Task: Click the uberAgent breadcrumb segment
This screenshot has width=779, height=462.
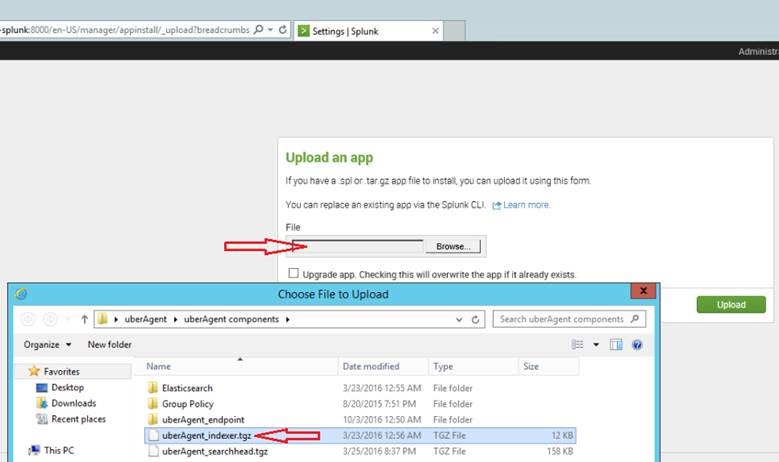Action: pyautogui.click(x=146, y=319)
